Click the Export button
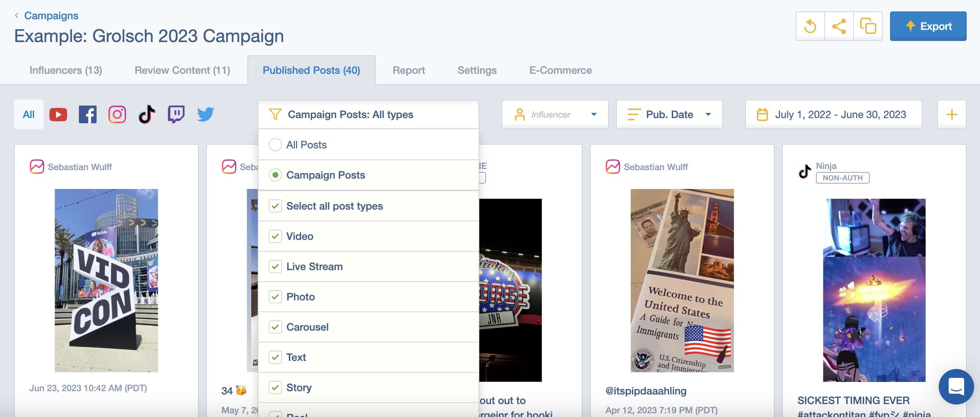This screenshot has height=417, width=980. click(928, 26)
